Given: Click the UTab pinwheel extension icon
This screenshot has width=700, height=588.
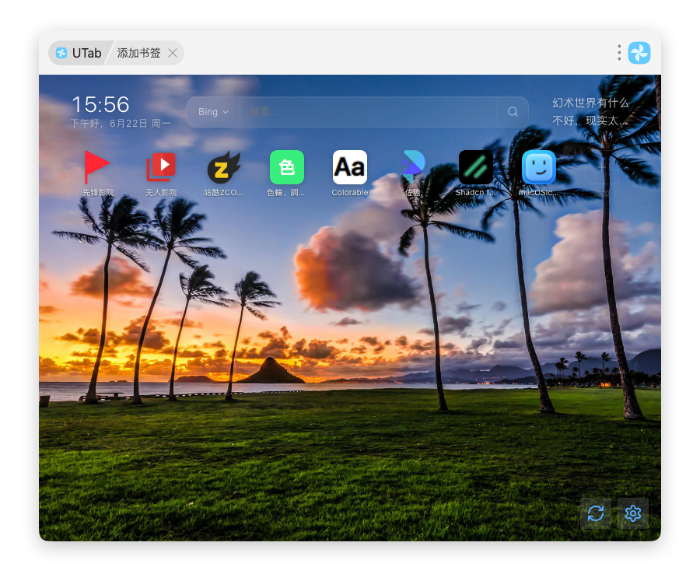Looking at the screenshot, I should click(639, 53).
